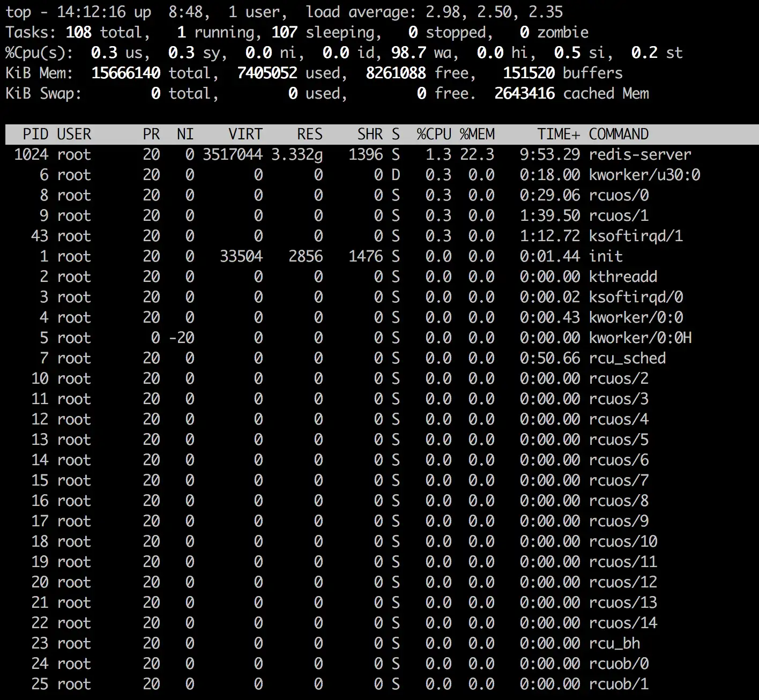Click the -20 nice value
The height and width of the screenshot is (700, 759).
[x=181, y=338]
